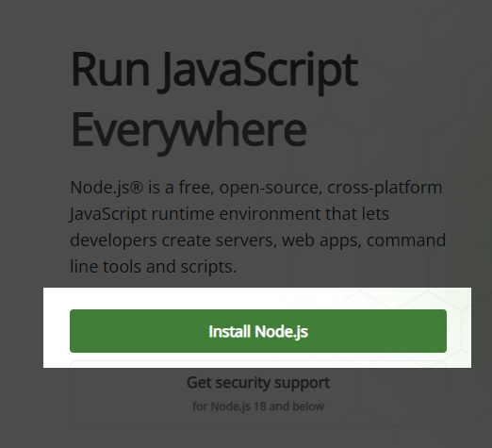The height and width of the screenshot is (448, 492).
Task: Open the Get security support link
Action: pos(258,393)
